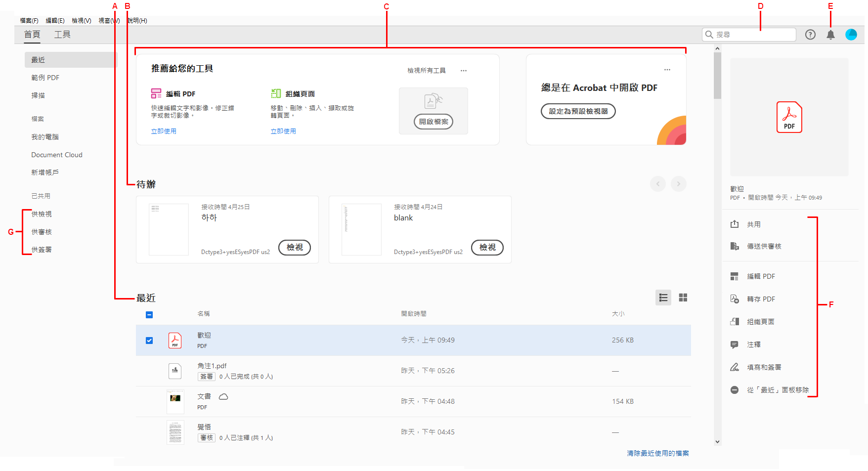The height and width of the screenshot is (471, 868).
Task: Go to previous 待辦 card arrow
Action: 658,184
